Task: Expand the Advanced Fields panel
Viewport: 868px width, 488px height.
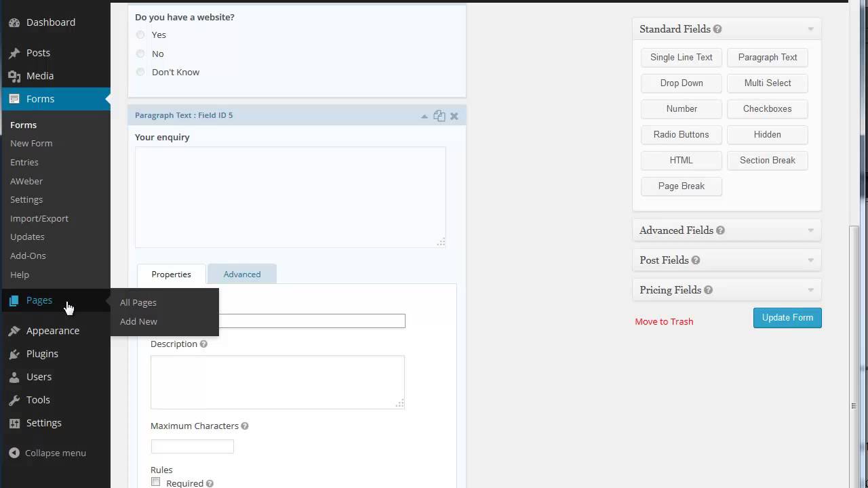Action: point(810,230)
